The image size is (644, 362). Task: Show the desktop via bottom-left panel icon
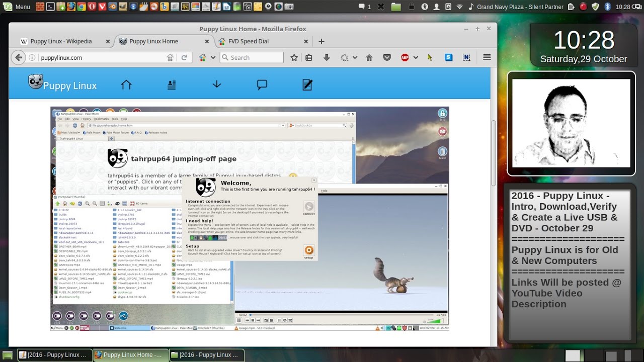(x=8, y=355)
